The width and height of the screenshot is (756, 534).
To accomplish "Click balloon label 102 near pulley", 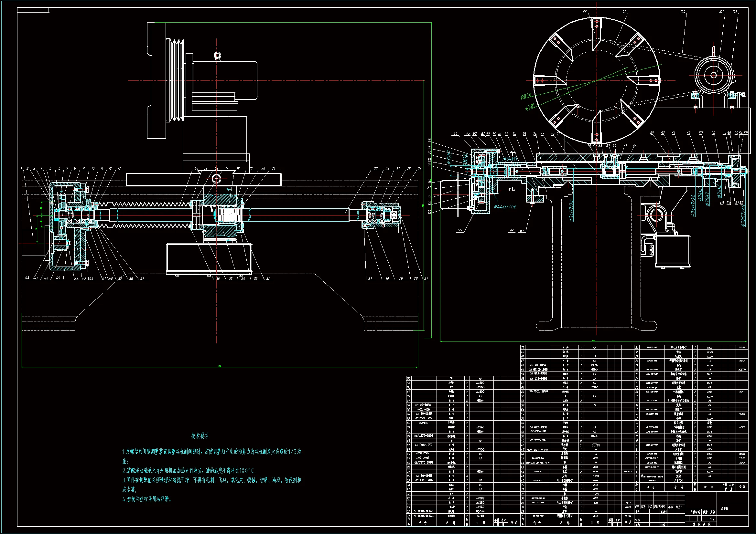I will tap(734, 12).
